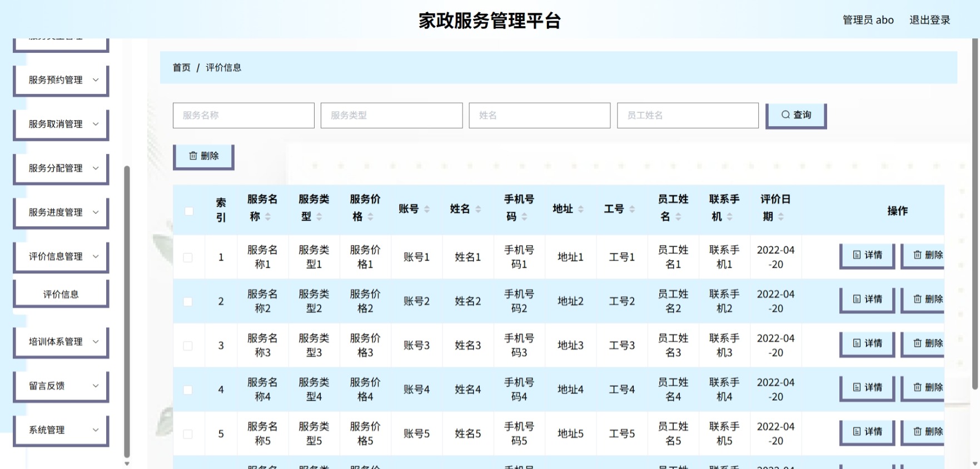
Task: Focus the 姓名 search field
Action: tap(540, 116)
